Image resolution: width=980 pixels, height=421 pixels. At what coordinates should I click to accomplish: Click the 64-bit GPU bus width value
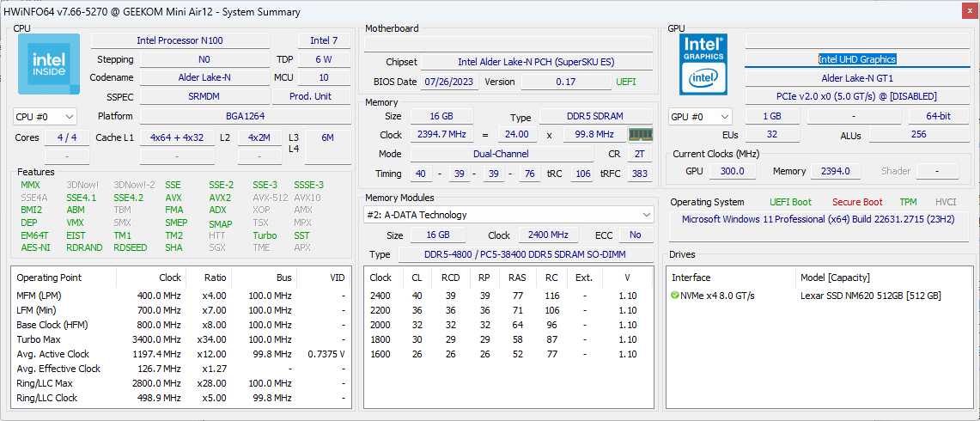coord(939,116)
